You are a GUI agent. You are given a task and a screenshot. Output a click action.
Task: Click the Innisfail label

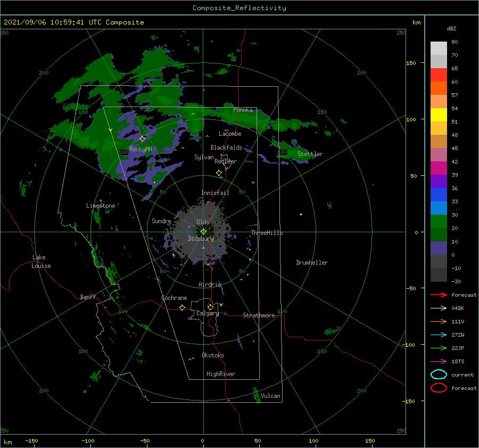click(x=215, y=193)
